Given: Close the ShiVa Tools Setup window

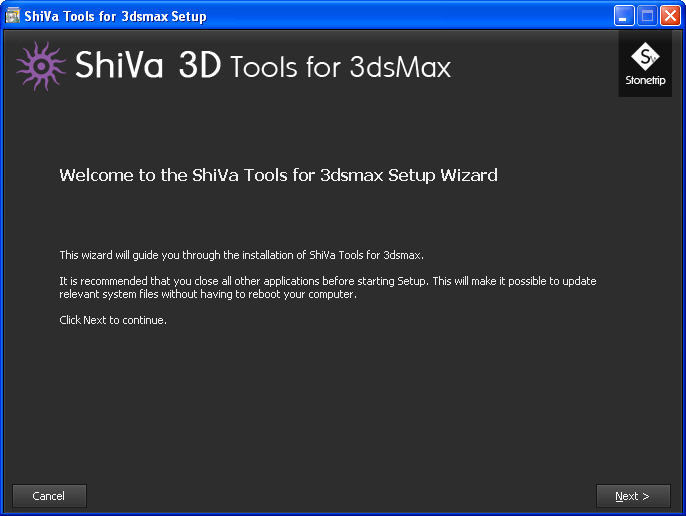Looking at the screenshot, I should [x=670, y=16].
